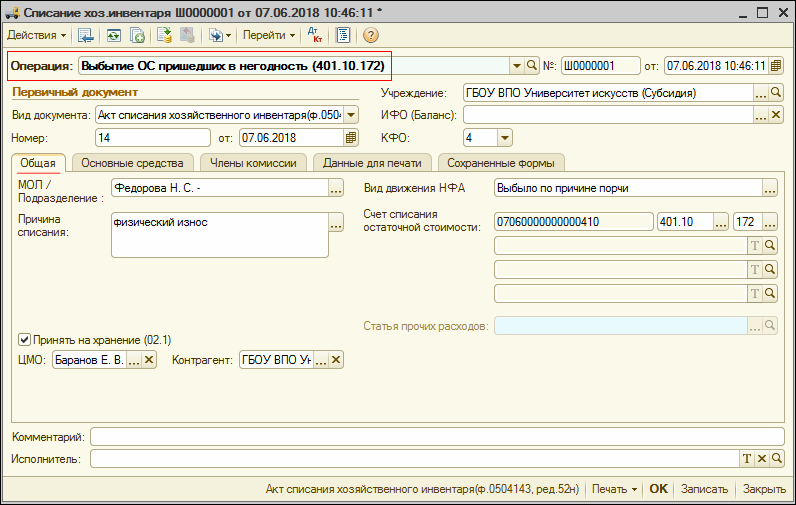Click the Закрыть button

(764, 489)
